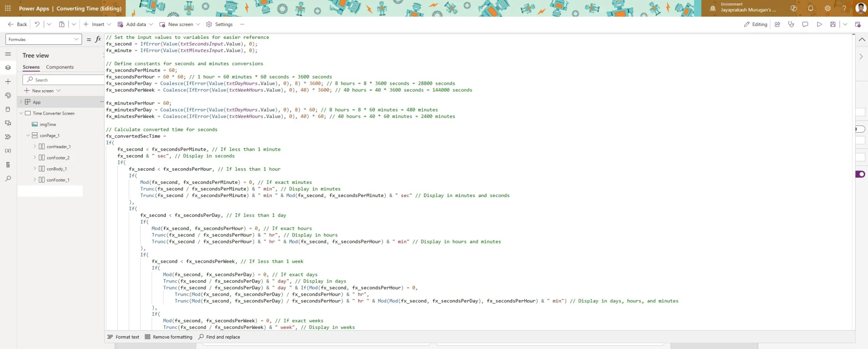Image resolution: width=868 pixels, height=349 pixels.
Task: Click the Tree view Search field
Action: point(63,80)
